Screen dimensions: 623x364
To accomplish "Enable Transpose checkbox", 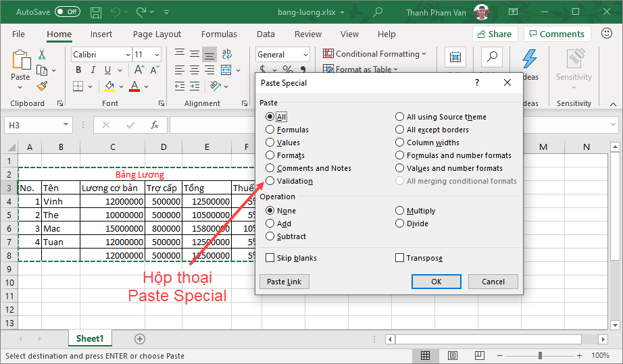I will pos(399,257).
